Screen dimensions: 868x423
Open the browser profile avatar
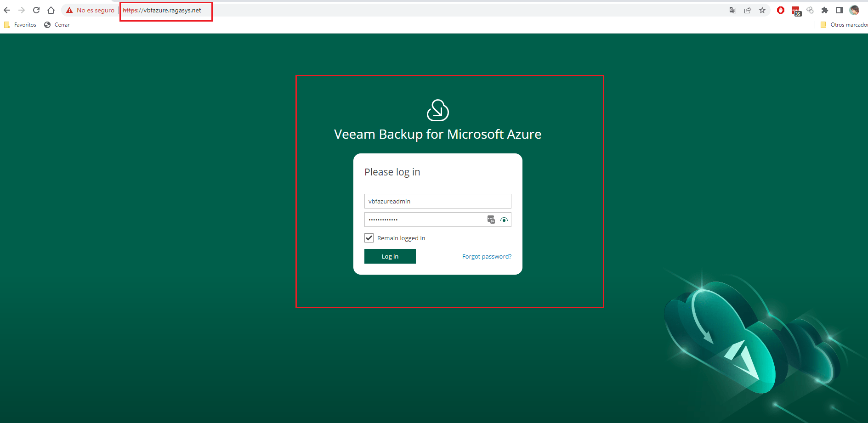point(854,10)
